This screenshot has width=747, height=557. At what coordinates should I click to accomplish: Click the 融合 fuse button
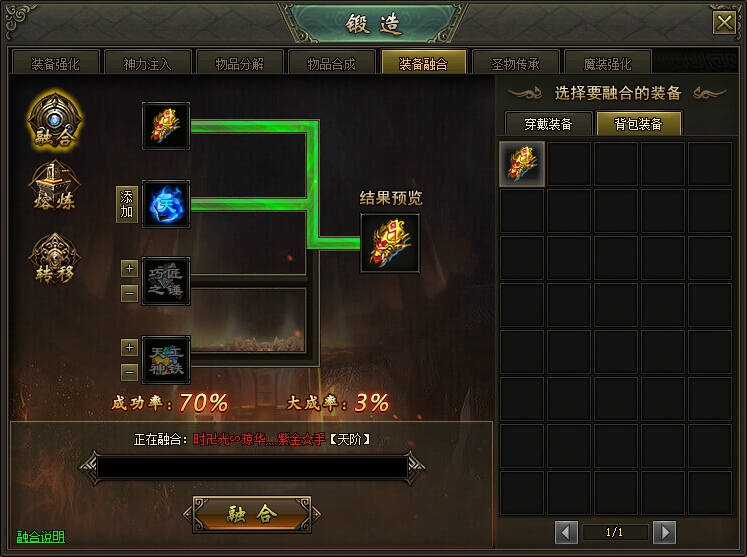tap(252, 514)
